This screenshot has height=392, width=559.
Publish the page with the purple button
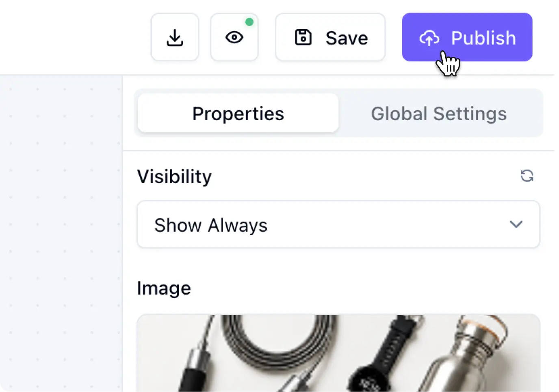click(x=467, y=37)
